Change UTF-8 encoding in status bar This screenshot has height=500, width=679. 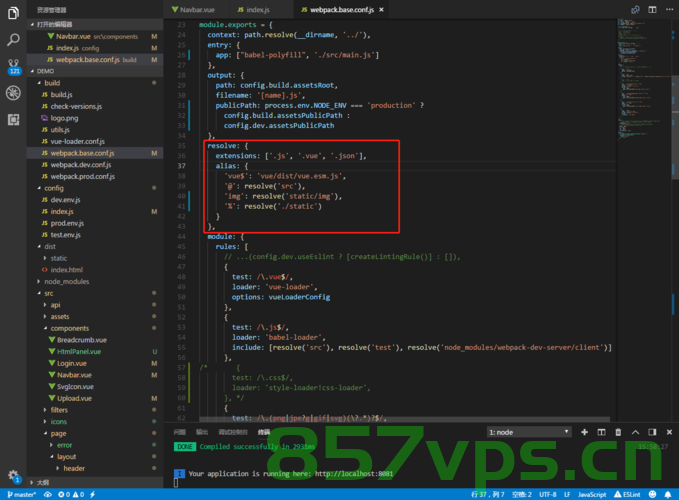(x=547, y=494)
